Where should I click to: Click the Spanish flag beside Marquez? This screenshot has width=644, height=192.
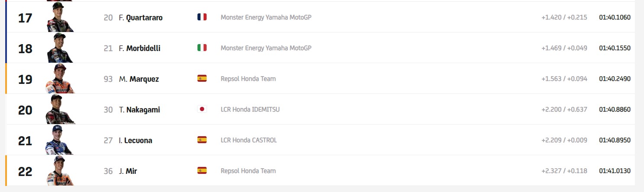202,79
